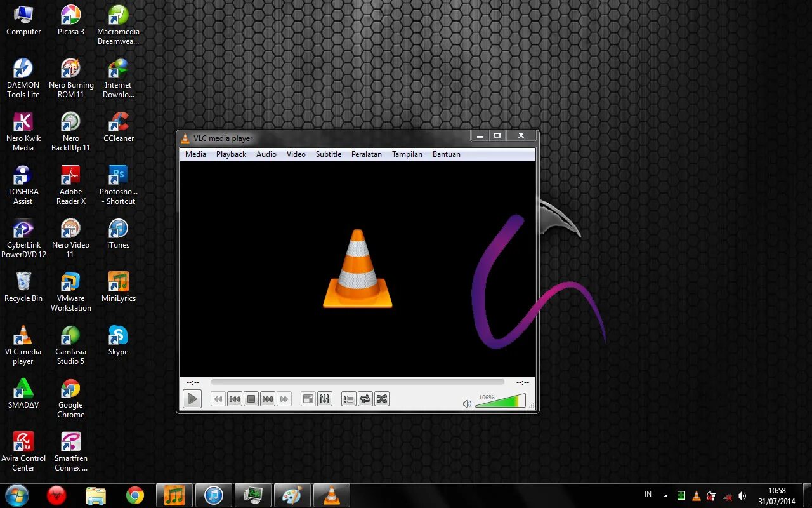The image size is (812, 508).
Task: Show hidden system tray icons
Action: click(x=665, y=496)
